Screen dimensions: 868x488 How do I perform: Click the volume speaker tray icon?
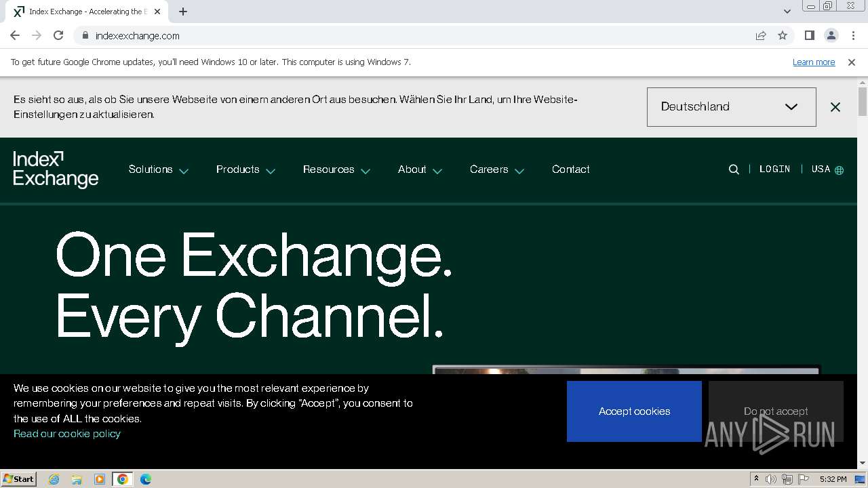(771, 479)
